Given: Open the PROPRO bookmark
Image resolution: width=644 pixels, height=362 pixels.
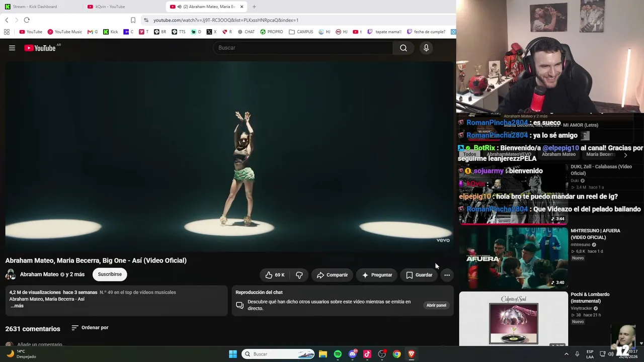Looking at the screenshot, I should click(x=272, y=32).
